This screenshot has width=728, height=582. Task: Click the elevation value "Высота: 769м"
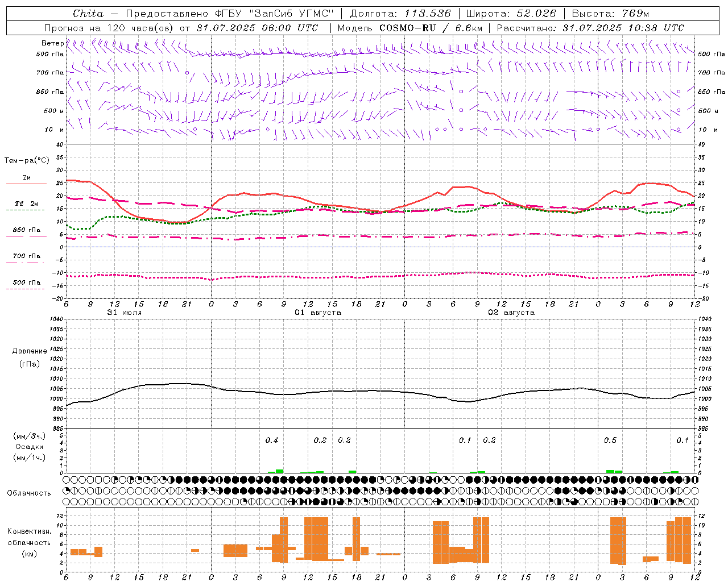tap(610, 14)
